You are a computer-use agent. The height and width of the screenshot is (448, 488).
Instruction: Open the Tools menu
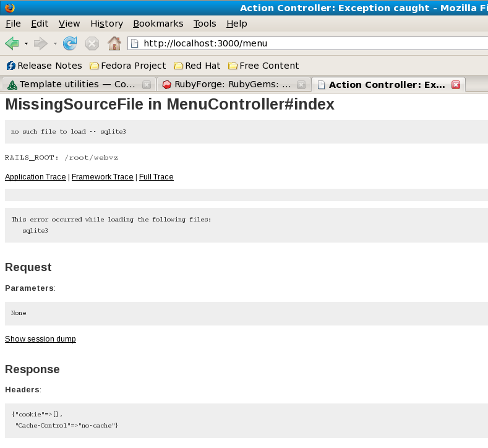point(205,24)
